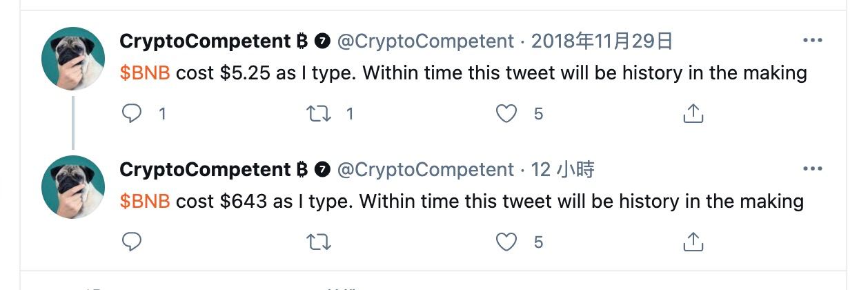Reply to the $643 BNB tweet
The height and width of the screenshot is (290, 868).
pyautogui.click(x=132, y=241)
